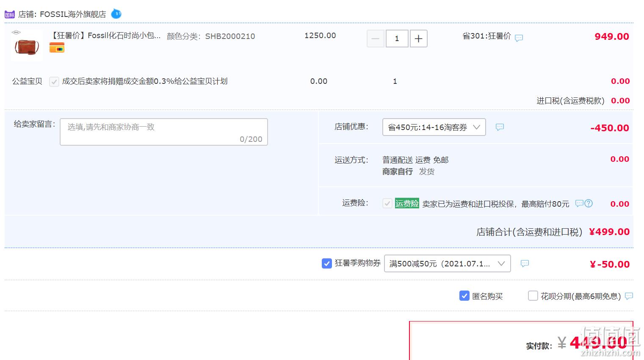Viewport: 644px width, 360px height.
Task: Click the -450.00 store discount amount
Action: [x=610, y=128]
